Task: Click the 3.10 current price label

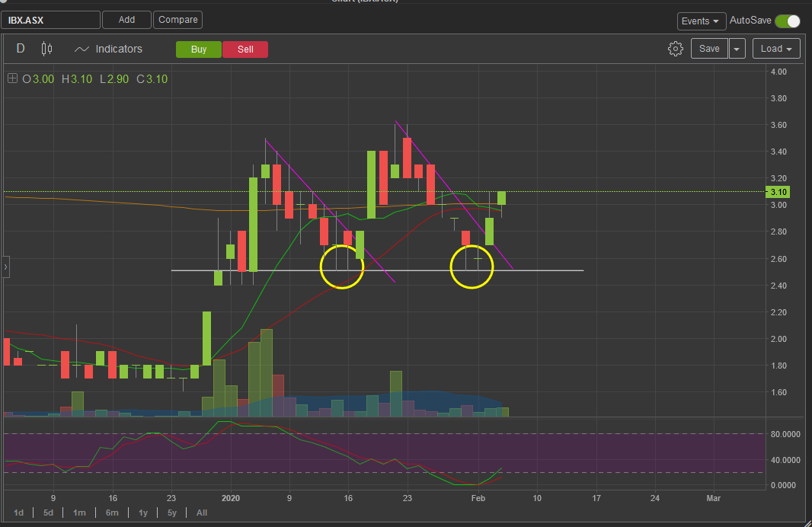Action: point(778,192)
